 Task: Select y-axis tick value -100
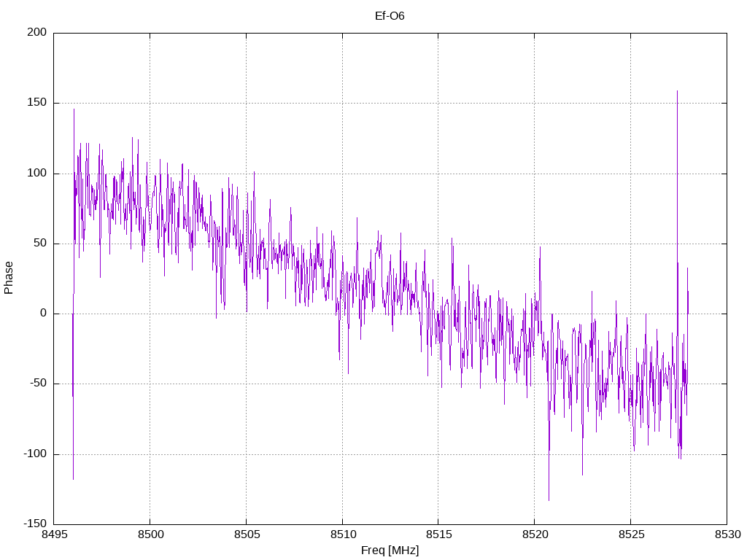point(36,454)
